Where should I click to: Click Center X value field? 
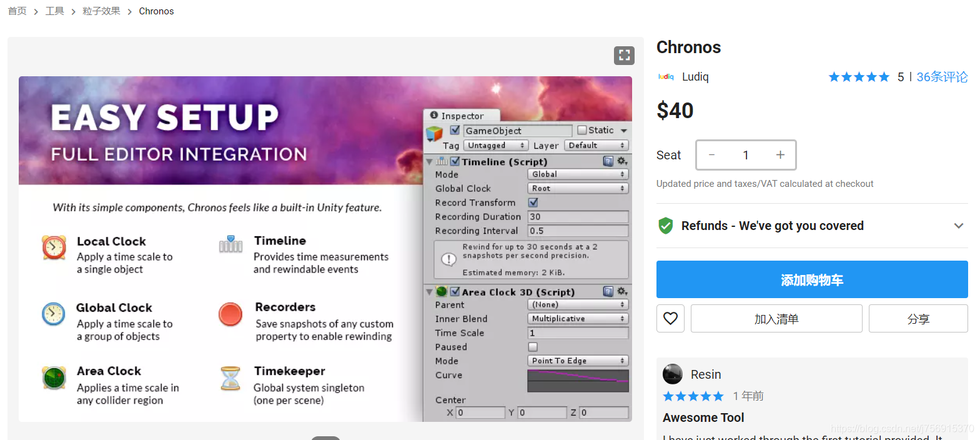click(480, 412)
